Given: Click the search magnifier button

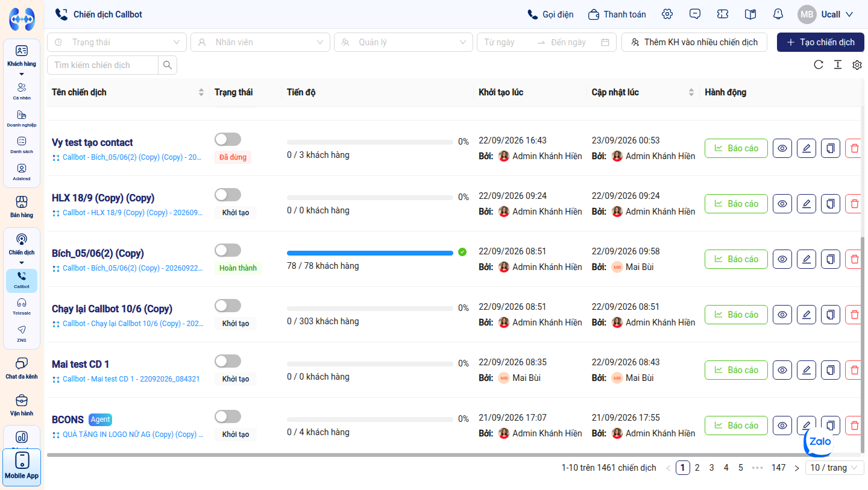Looking at the screenshot, I should (x=168, y=65).
